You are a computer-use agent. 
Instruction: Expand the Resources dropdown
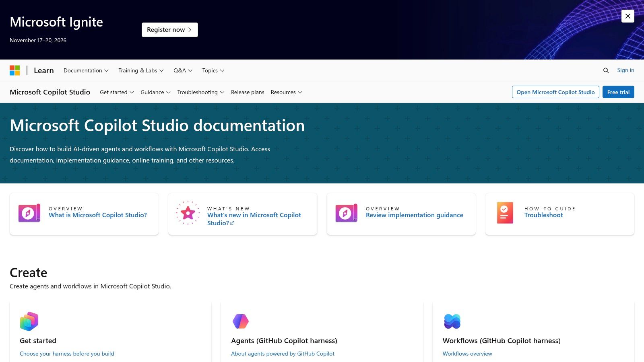coord(286,92)
